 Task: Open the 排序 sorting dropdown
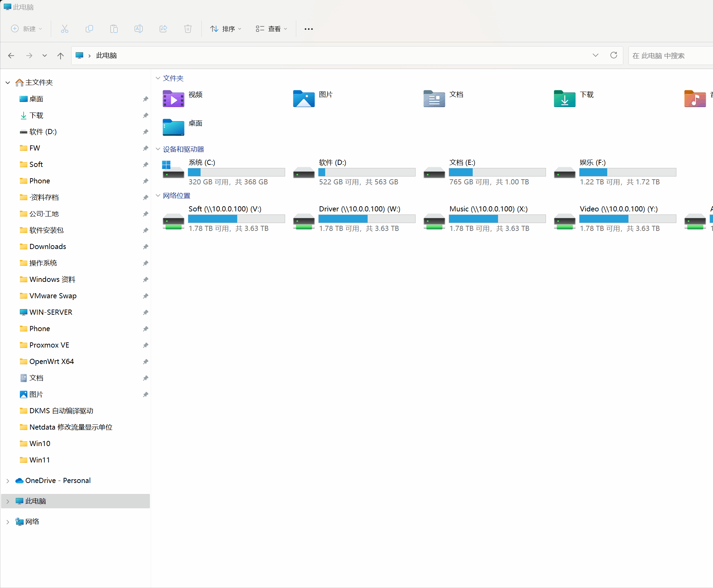tap(226, 29)
